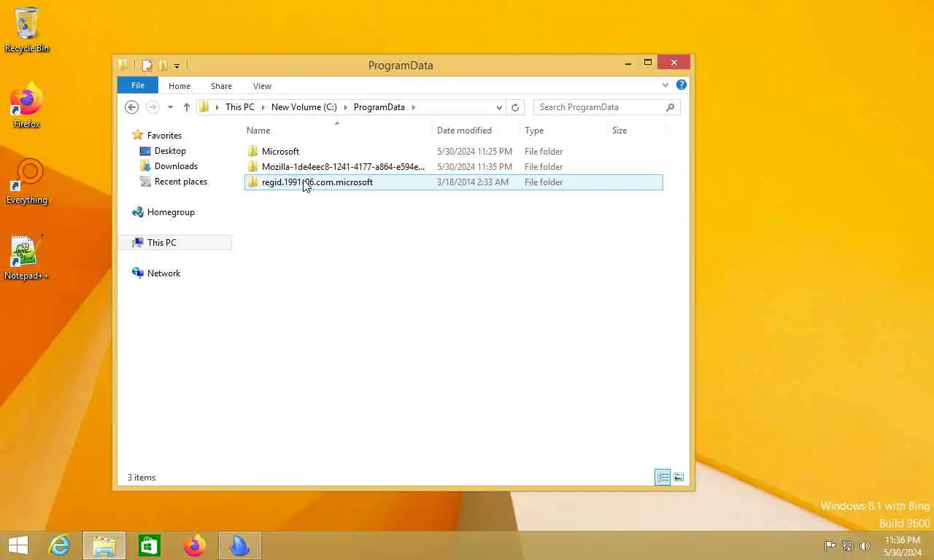Open the Windows Start button
Image resolution: width=934 pixels, height=560 pixels.
18,545
